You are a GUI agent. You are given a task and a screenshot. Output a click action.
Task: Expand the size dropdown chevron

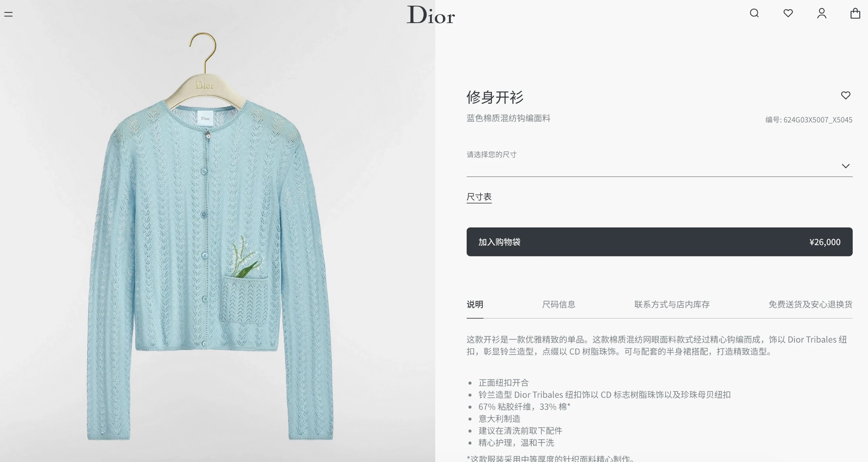coord(846,166)
